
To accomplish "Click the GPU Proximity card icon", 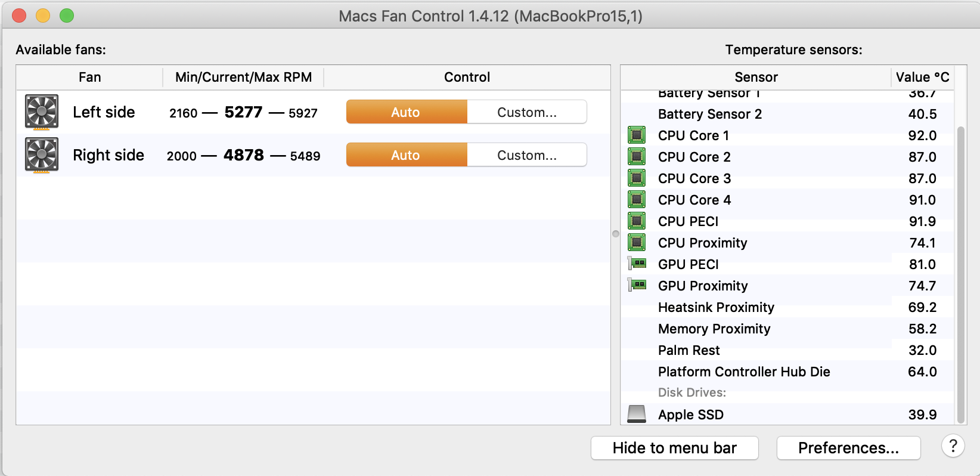I will coord(637,285).
